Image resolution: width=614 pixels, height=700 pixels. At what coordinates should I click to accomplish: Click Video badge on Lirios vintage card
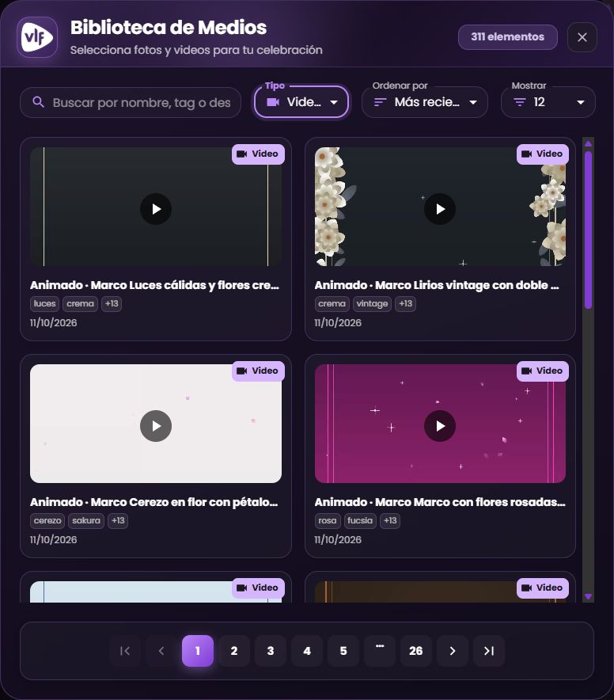click(x=543, y=154)
